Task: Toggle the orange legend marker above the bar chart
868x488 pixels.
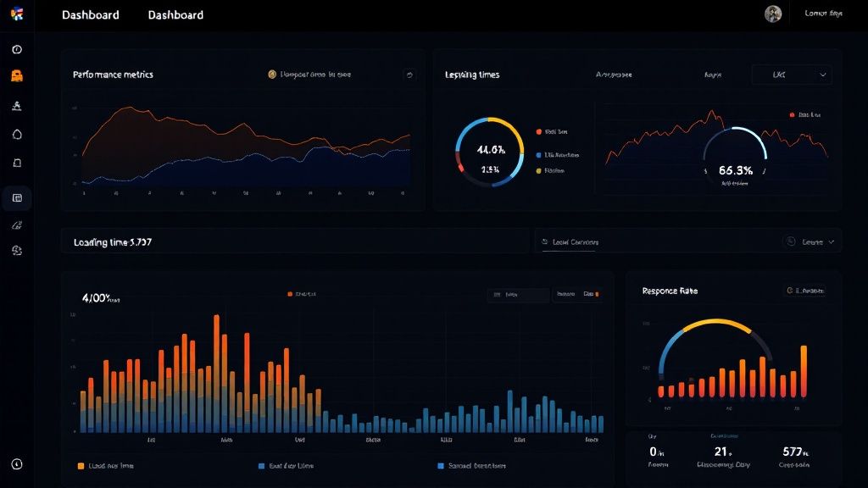Action: [290, 294]
